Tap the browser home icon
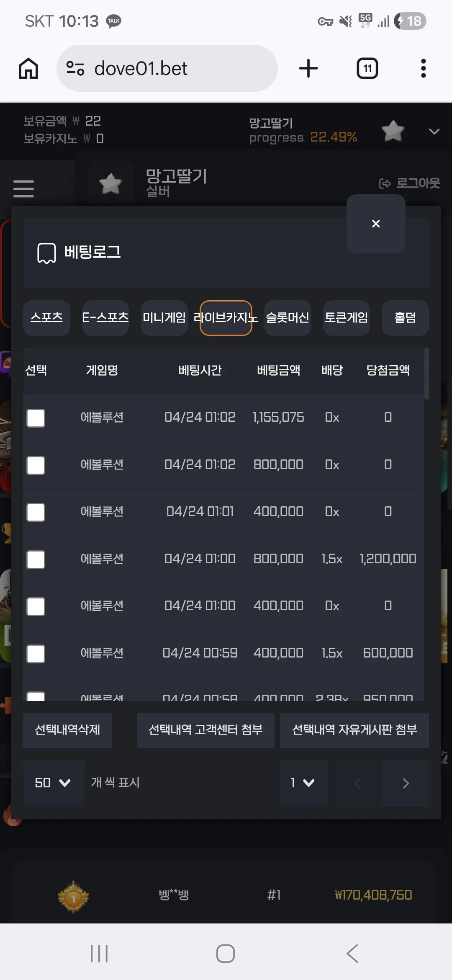Screen dimensions: 452x980 (x=28, y=68)
